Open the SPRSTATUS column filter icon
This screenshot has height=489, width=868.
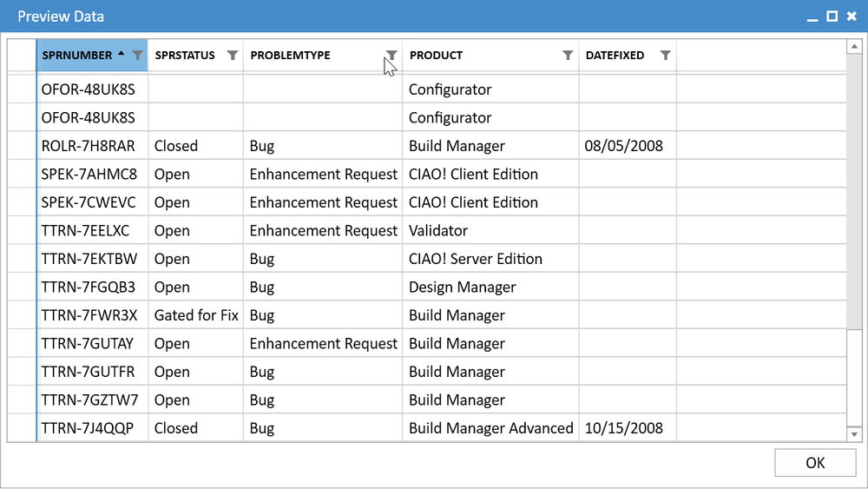tap(233, 55)
